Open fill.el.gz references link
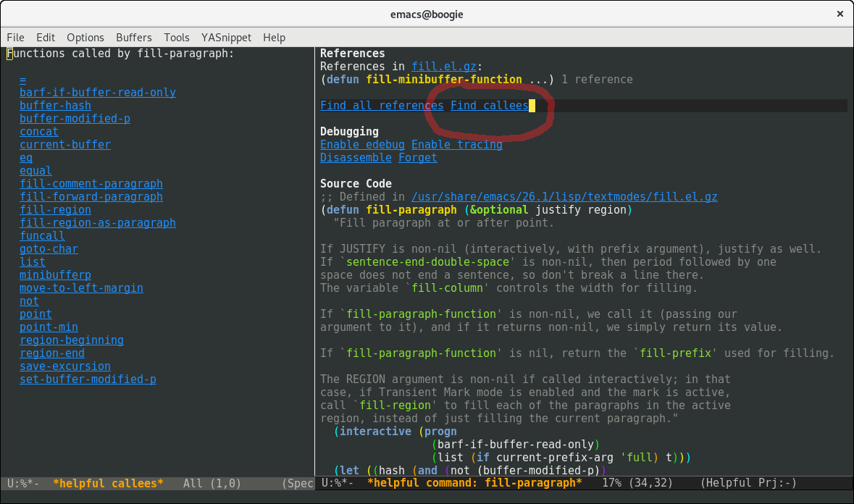This screenshot has height=504, width=854. (x=440, y=67)
